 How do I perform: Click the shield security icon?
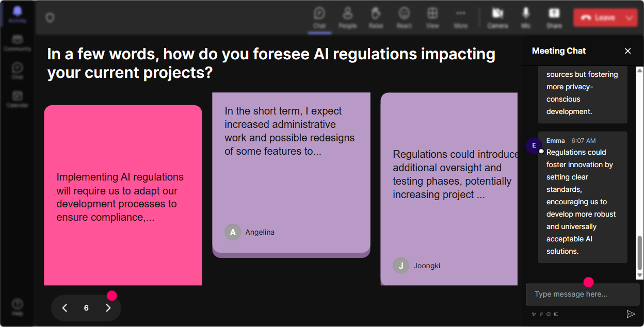tap(50, 18)
